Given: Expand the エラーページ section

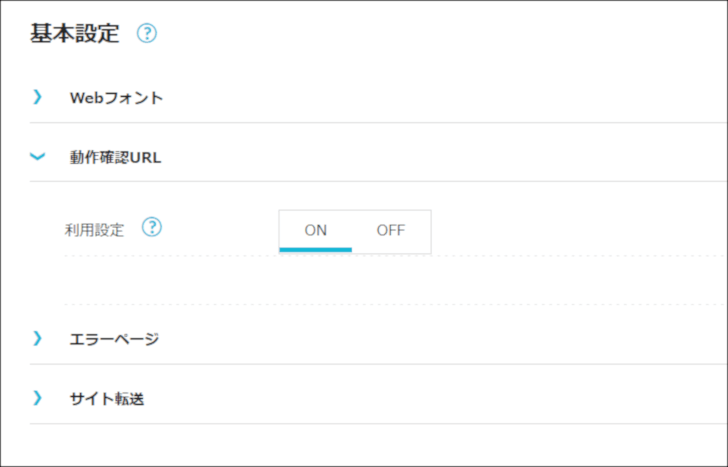Looking at the screenshot, I should click(x=378, y=339).
